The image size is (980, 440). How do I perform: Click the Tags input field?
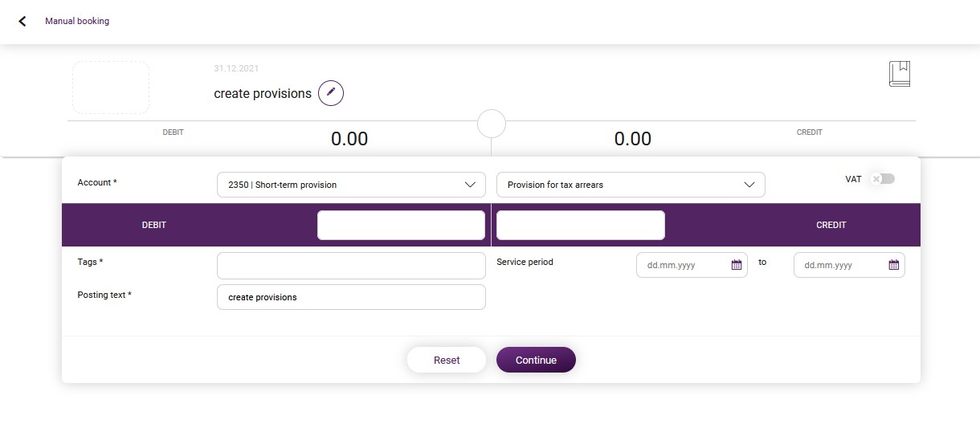point(351,266)
